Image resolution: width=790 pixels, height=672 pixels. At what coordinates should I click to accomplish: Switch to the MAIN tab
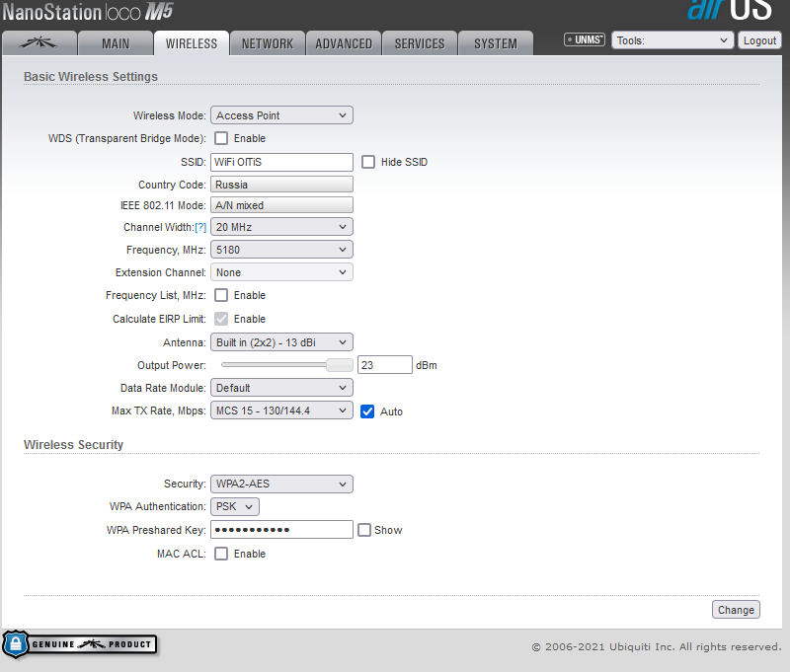coord(116,43)
